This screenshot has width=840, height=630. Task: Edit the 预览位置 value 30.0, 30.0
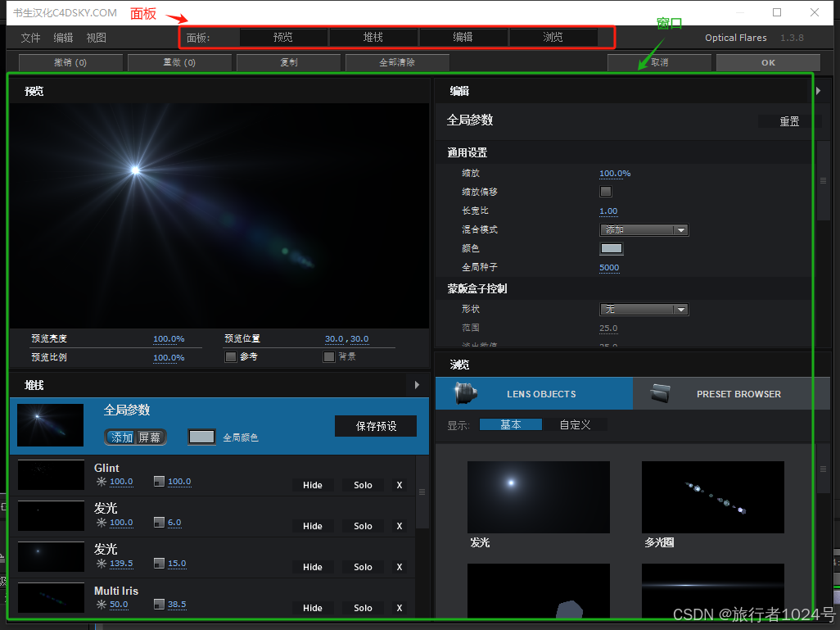[x=346, y=339]
